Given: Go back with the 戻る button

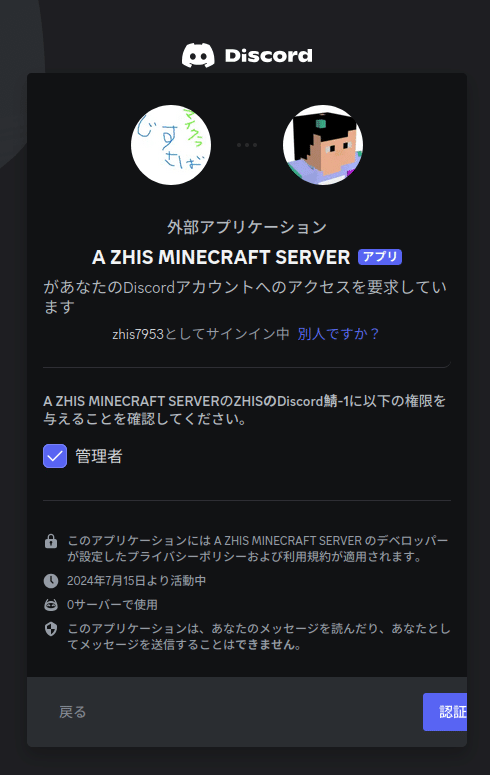Looking at the screenshot, I should 73,712.
